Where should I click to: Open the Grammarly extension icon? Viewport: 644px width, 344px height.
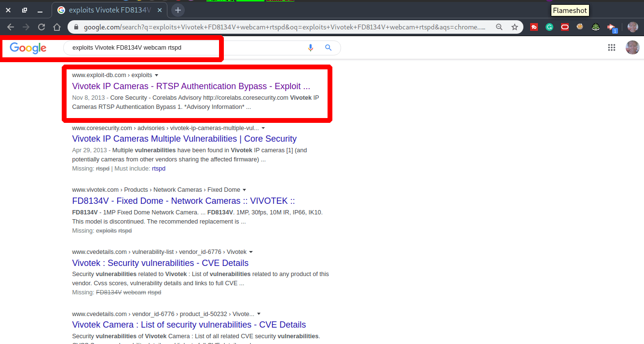click(549, 27)
